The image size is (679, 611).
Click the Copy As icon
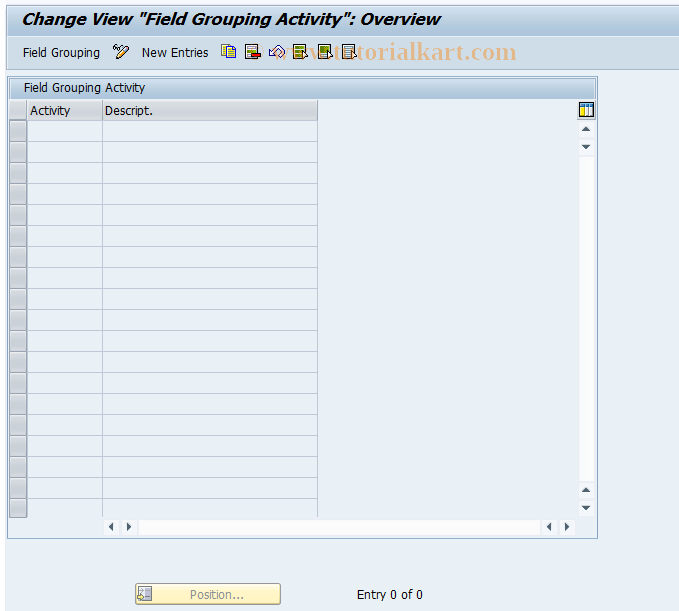[x=229, y=52]
